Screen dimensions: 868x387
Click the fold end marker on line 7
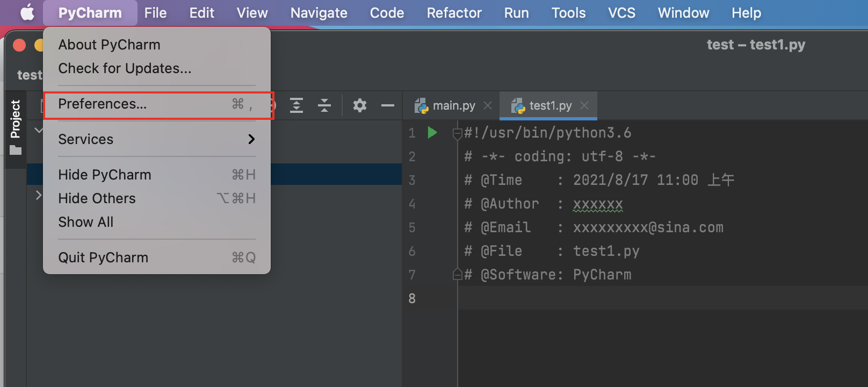click(458, 274)
